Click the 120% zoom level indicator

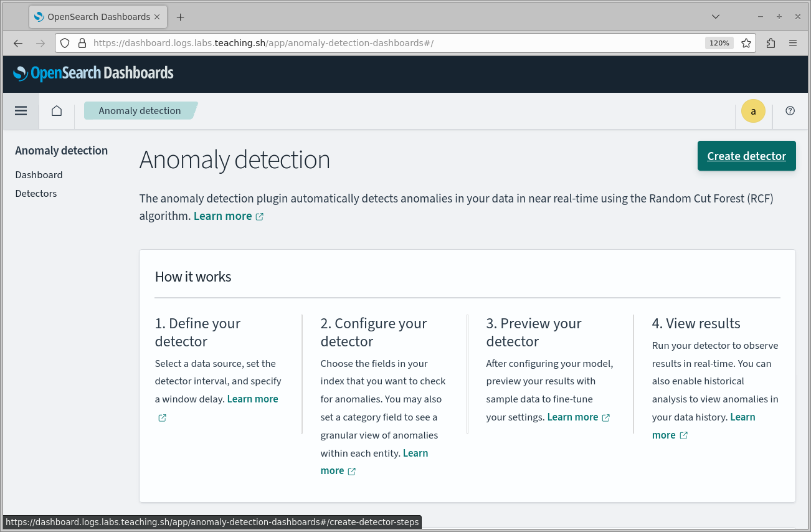719,43
